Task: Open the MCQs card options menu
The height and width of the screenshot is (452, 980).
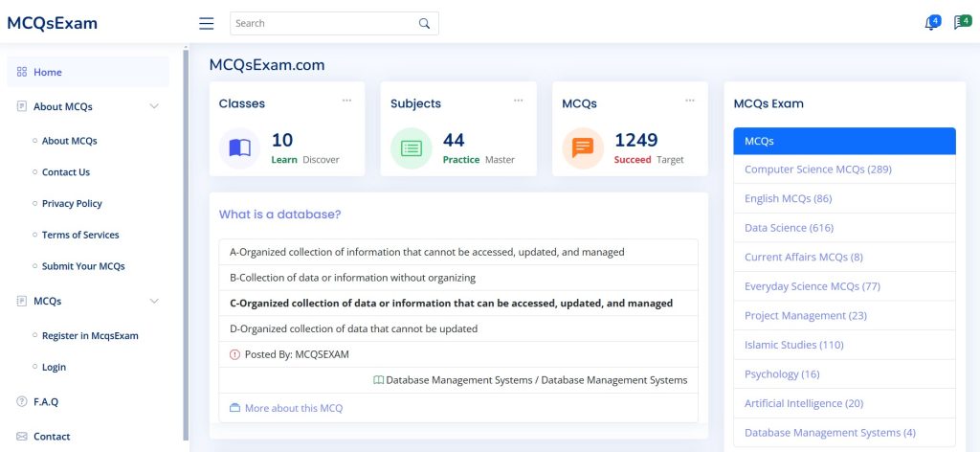Action: [689, 100]
